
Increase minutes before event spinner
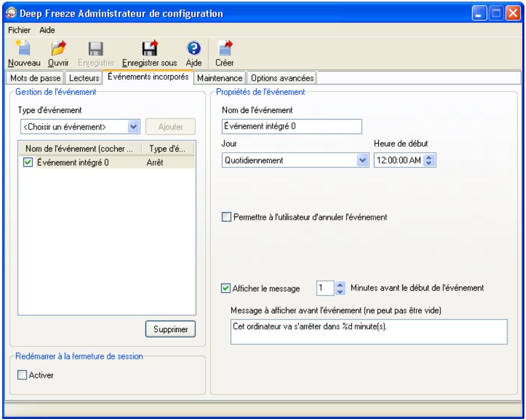pos(340,285)
